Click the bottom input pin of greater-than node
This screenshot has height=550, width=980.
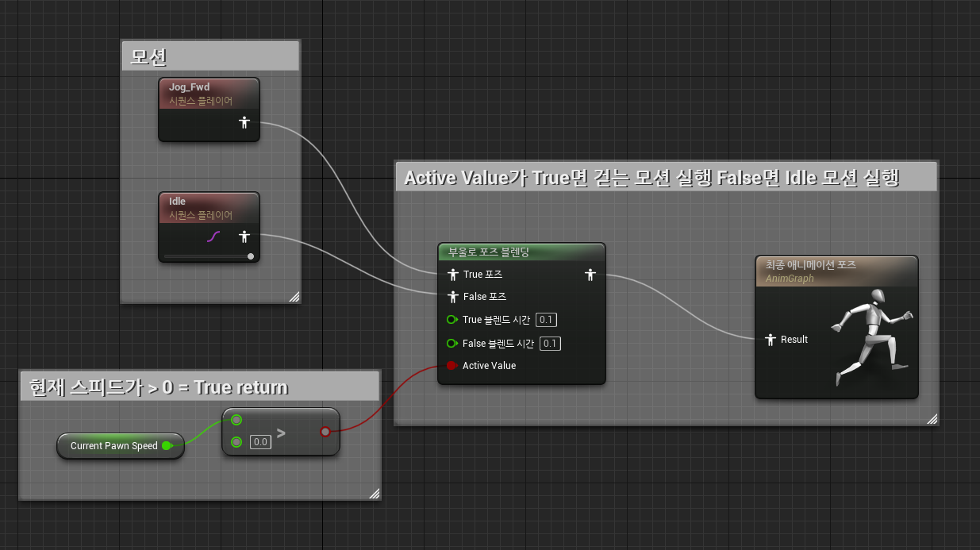point(236,442)
